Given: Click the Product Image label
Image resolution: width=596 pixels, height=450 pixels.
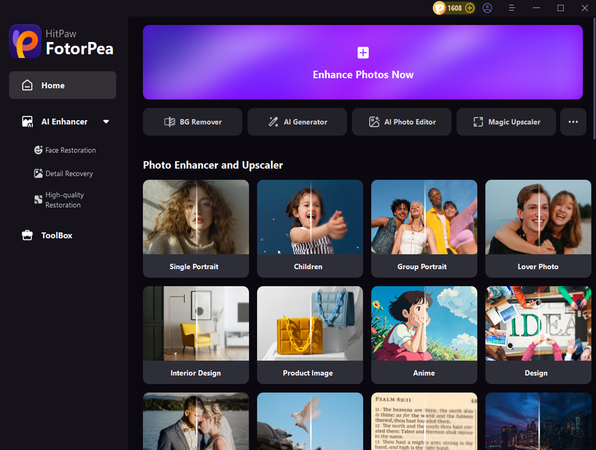Looking at the screenshot, I should pyautogui.click(x=308, y=373).
